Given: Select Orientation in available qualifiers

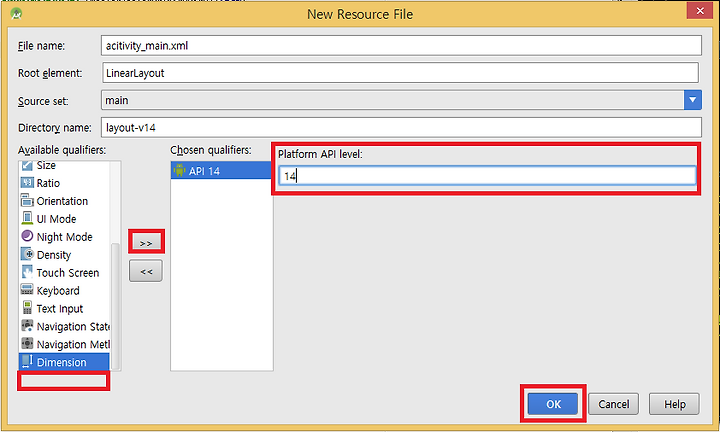Looking at the screenshot, I should click(x=64, y=201).
